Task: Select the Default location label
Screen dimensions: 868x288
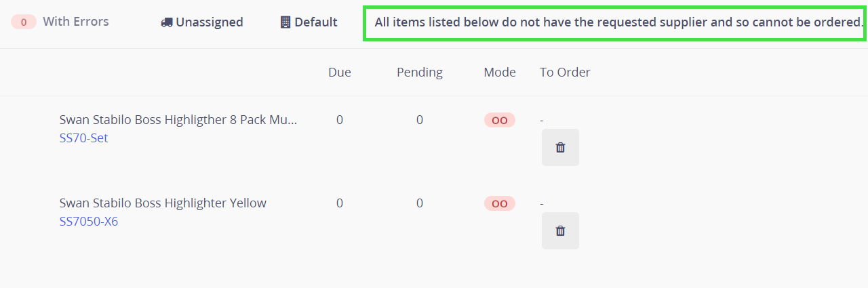Action: 315,22
